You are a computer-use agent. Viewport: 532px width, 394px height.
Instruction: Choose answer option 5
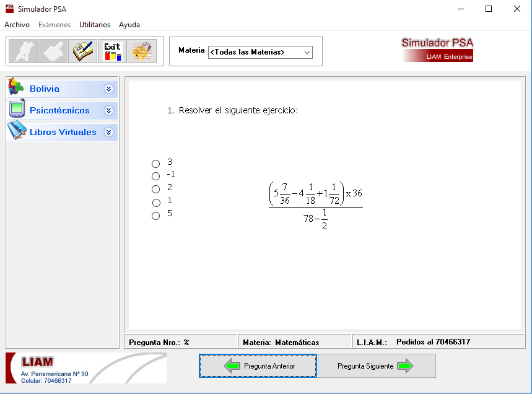click(x=156, y=216)
